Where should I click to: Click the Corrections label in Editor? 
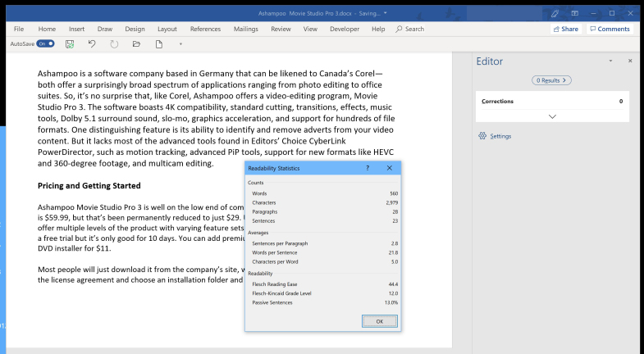click(497, 102)
